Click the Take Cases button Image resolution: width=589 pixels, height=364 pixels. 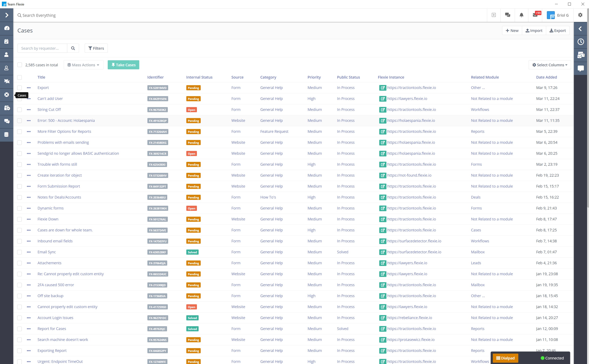point(123,65)
